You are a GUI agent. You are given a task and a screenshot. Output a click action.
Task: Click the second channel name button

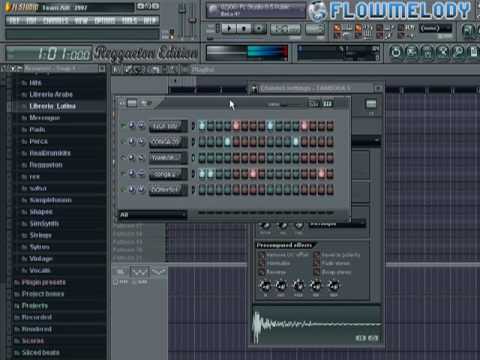(x=168, y=142)
